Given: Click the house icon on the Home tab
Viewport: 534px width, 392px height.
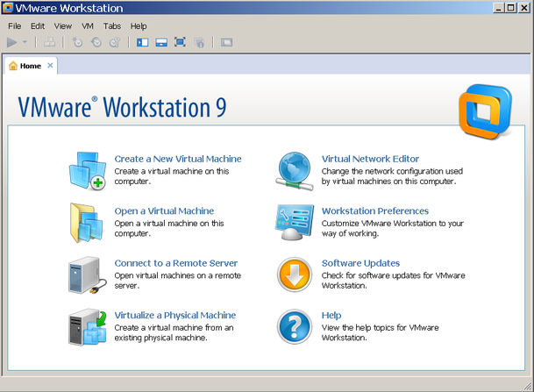Looking at the screenshot, I should click(x=13, y=66).
